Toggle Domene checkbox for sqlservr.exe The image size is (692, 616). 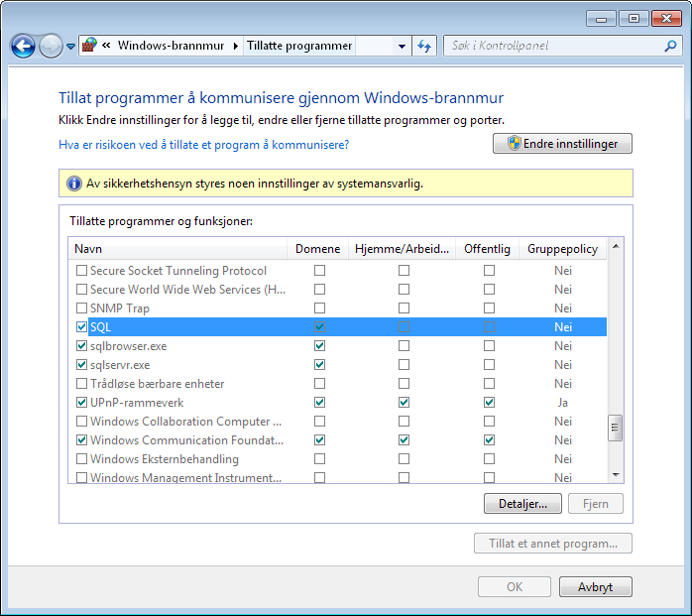click(x=319, y=365)
